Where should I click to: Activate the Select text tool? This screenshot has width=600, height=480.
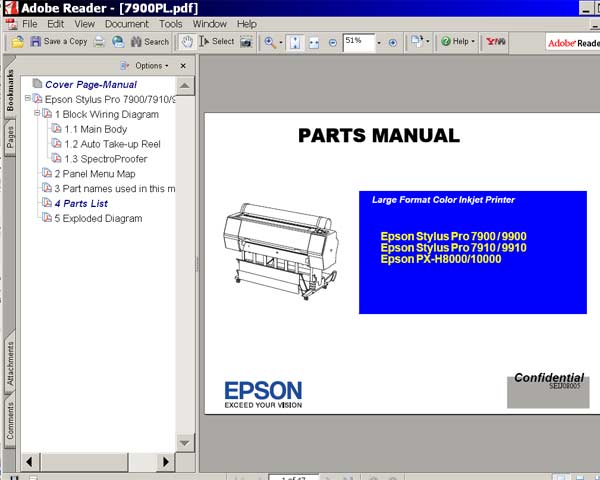pos(217,41)
